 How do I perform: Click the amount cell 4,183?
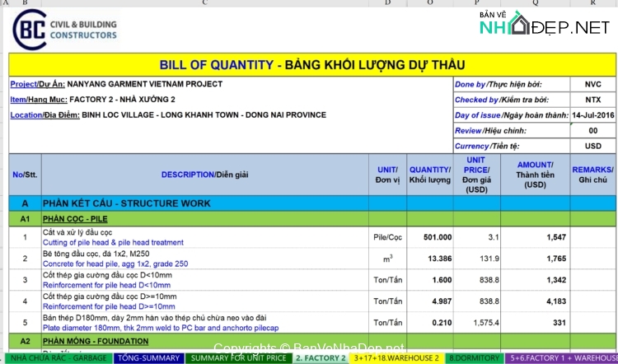pos(533,301)
